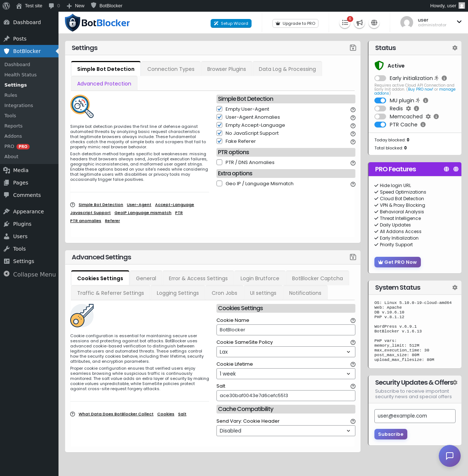Image resolution: width=468 pixels, height=476 pixels.
Task: Open Rules in BotBlocker sidebar
Action: coord(11,95)
